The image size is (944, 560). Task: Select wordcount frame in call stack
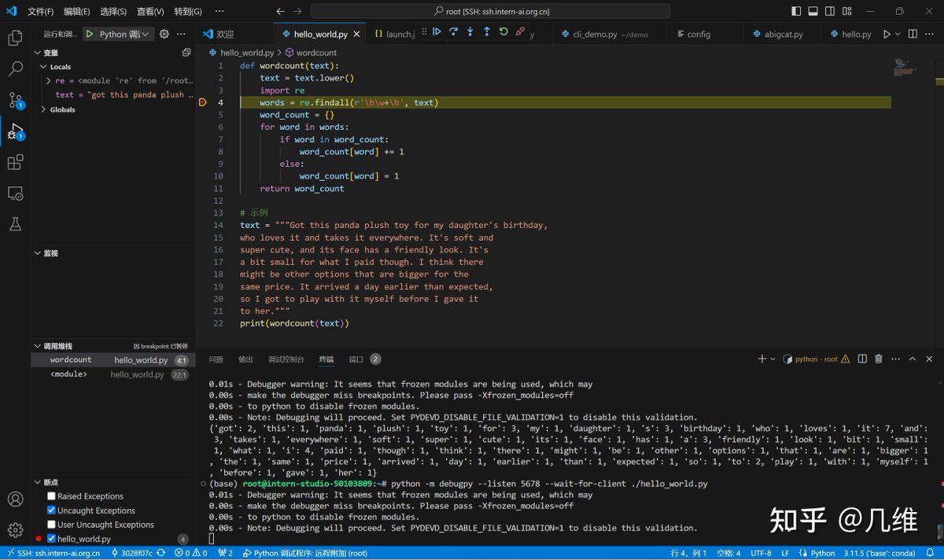point(113,360)
